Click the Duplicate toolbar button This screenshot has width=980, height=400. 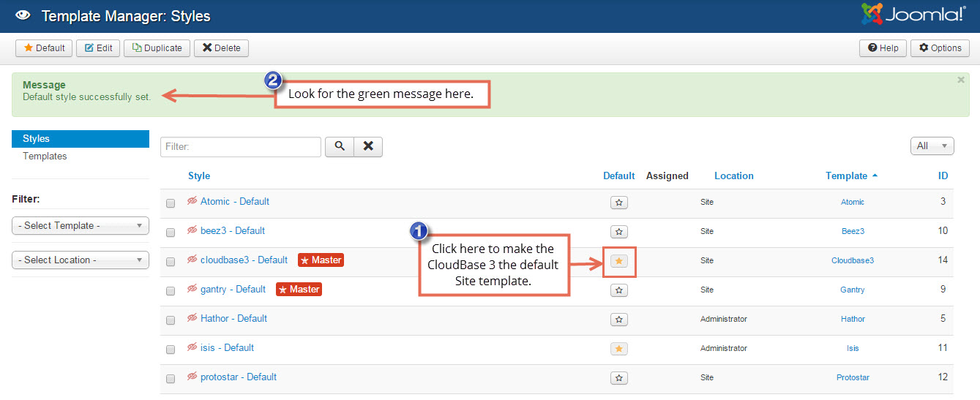[157, 48]
